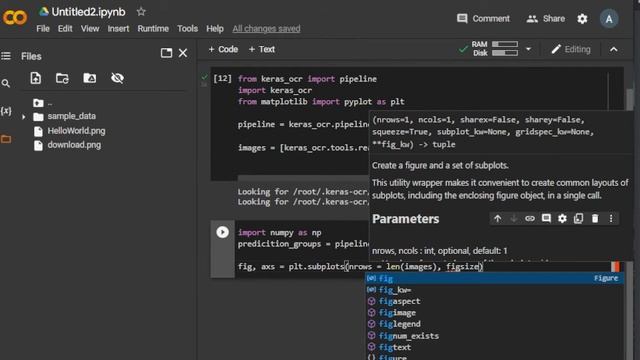Open the table of contents sidebar icon
This screenshot has width=640, height=360.
click(6, 56)
